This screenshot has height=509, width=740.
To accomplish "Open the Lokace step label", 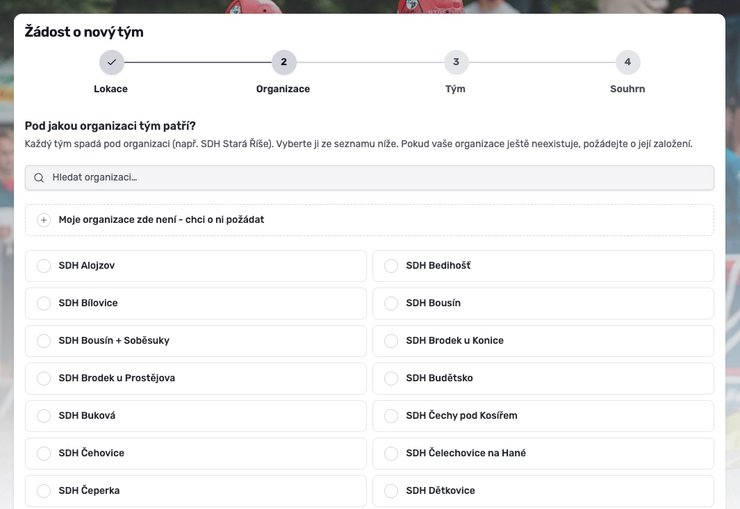I will coord(111,89).
